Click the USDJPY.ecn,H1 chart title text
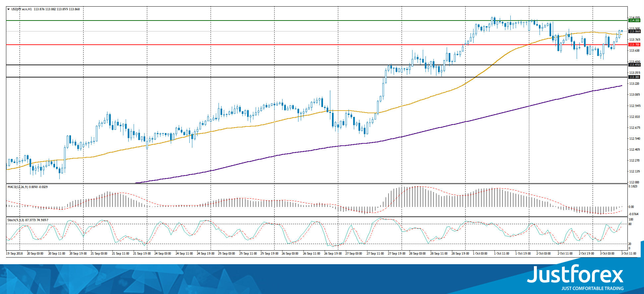 tap(22, 9)
